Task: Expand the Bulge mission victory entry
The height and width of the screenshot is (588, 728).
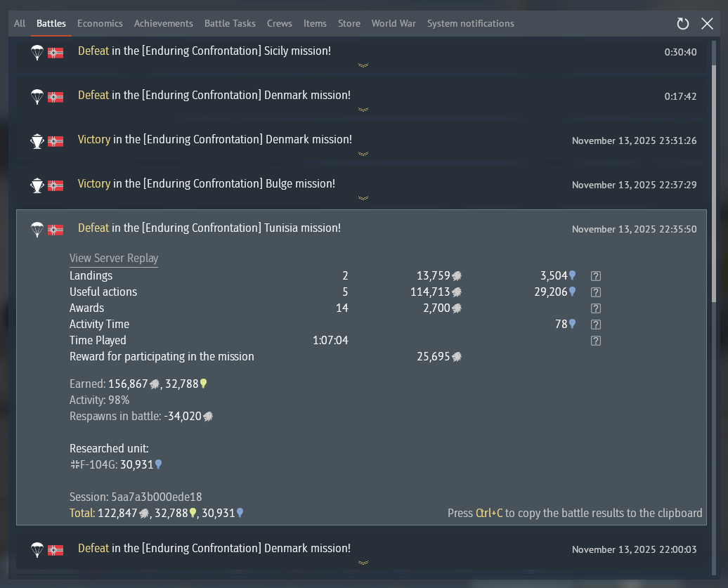Action: 363,197
